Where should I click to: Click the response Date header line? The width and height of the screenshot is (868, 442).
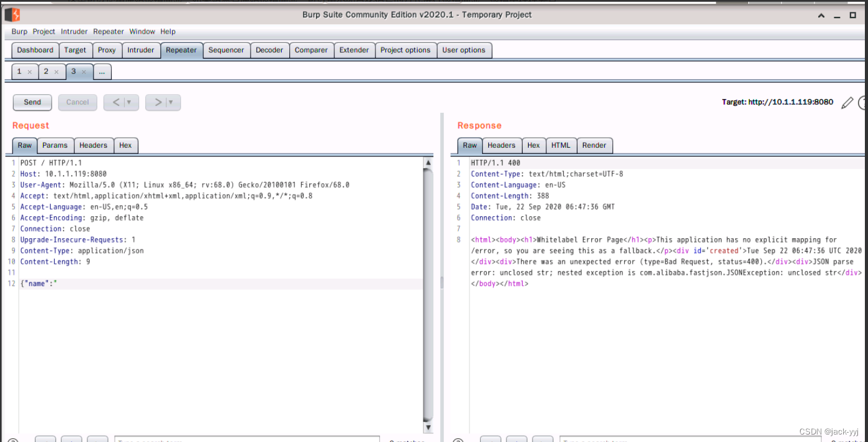pyautogui.click(x=542, y=207)
